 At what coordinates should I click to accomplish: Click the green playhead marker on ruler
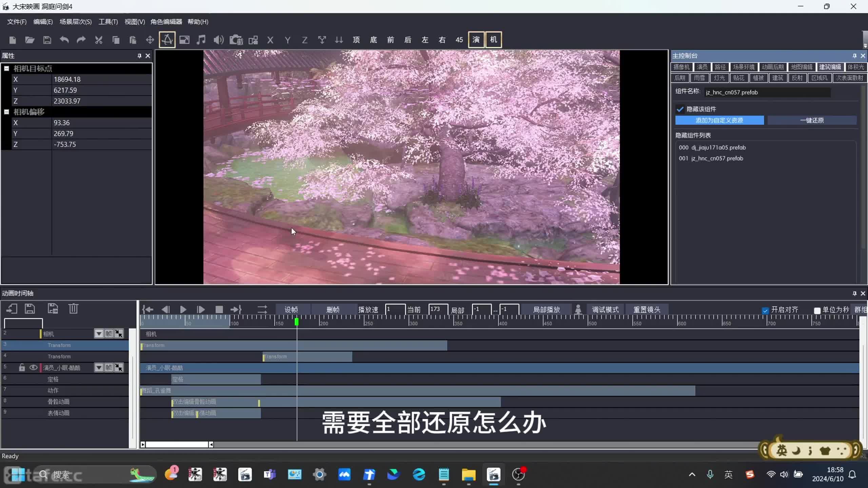click(297, 322)
